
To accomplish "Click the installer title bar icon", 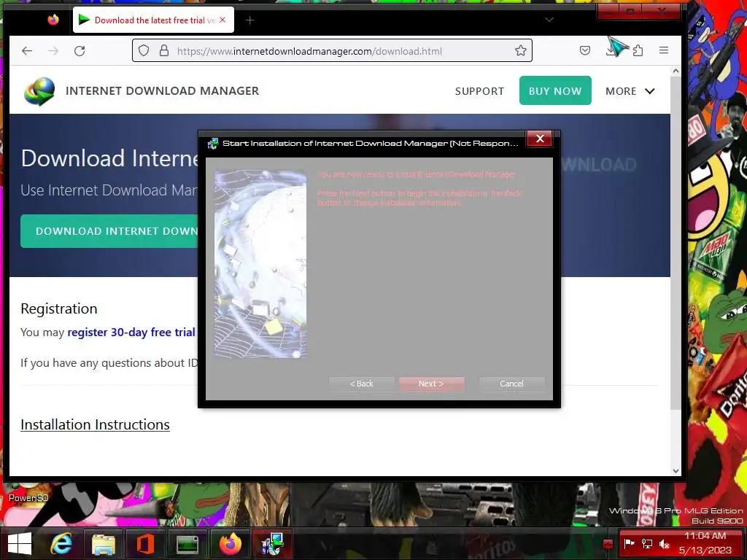I will click(213, 144).
